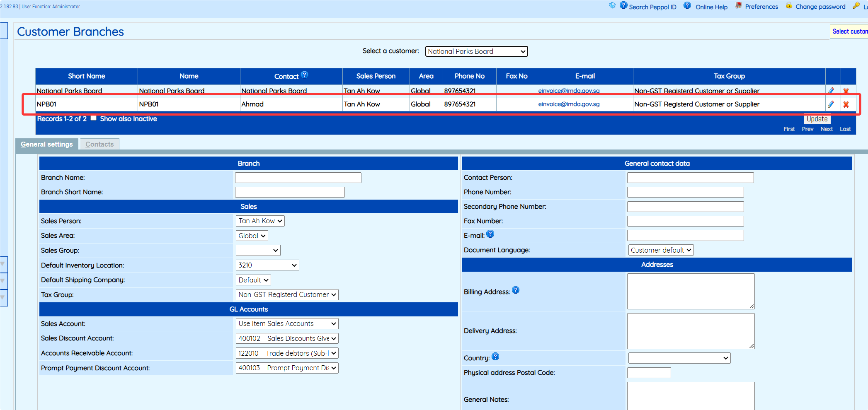Click the help icon next to E-mail field
This screenshot has width=868, height=410.
490,234
